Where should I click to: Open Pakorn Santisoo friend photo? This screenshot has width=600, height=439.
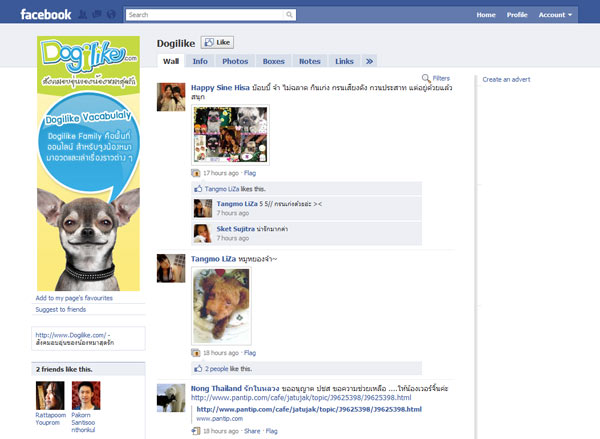pyautogui.click(x=86, y=395)
